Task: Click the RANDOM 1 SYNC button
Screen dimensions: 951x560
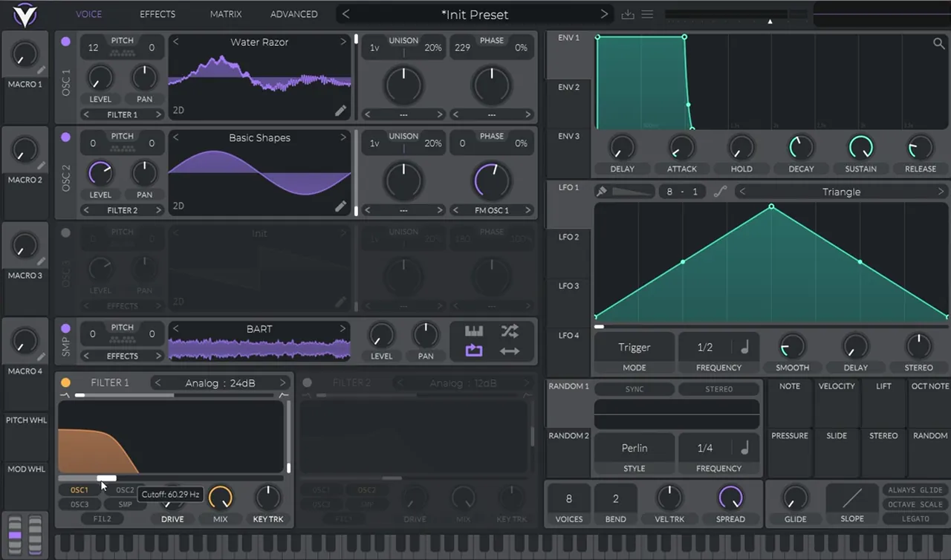Action: click(x=634, y=389)
